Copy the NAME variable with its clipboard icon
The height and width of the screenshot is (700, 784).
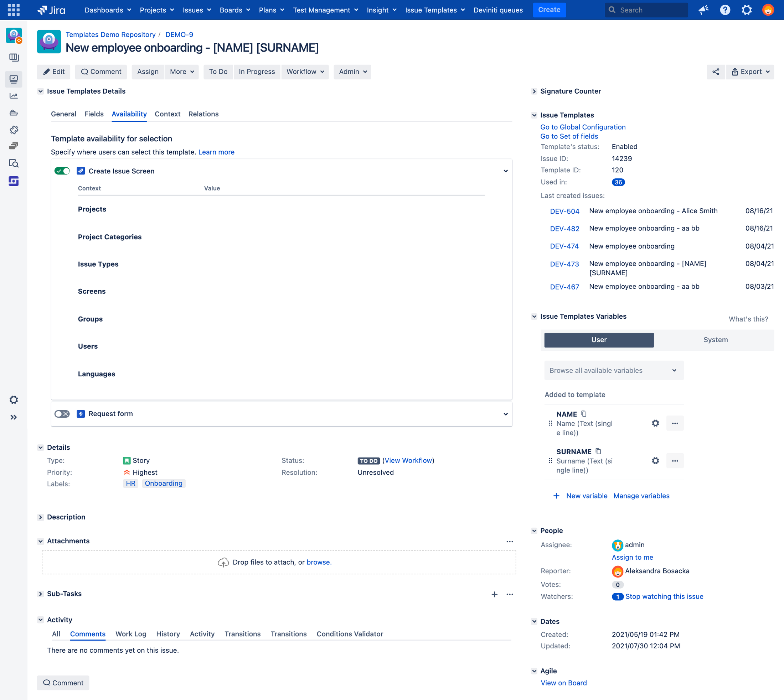coord(584,414)
